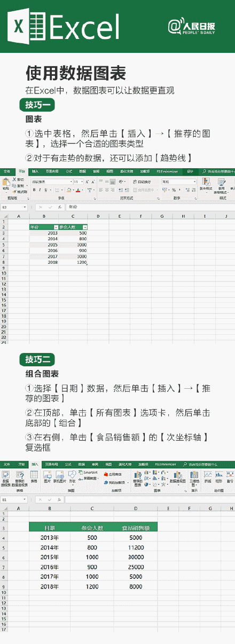Click SmartArt in lower ribbon
Screen dimensions: 235x644
click(87, 472)
